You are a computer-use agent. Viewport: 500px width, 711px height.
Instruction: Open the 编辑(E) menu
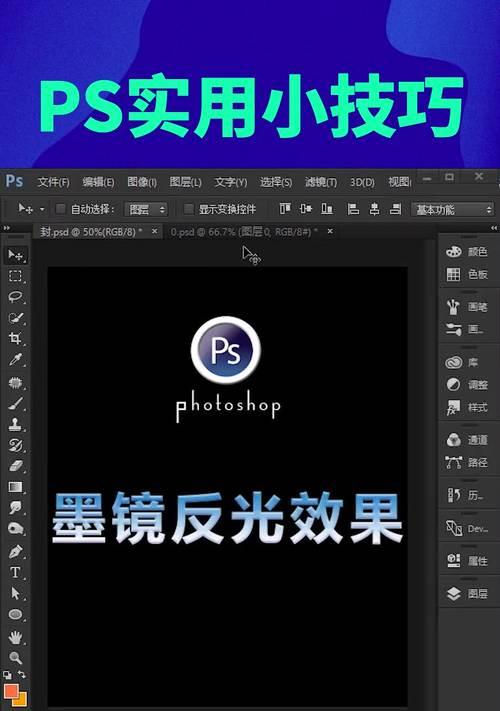point(98,182)
